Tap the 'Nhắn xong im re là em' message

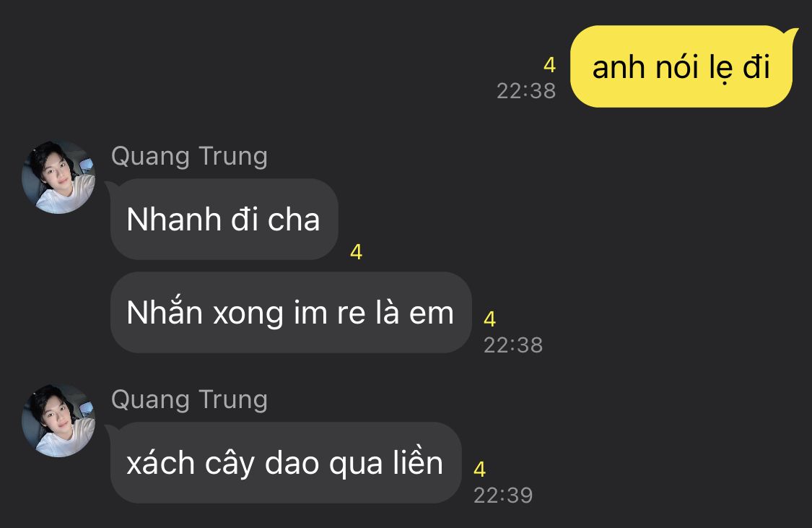point(291,313)
